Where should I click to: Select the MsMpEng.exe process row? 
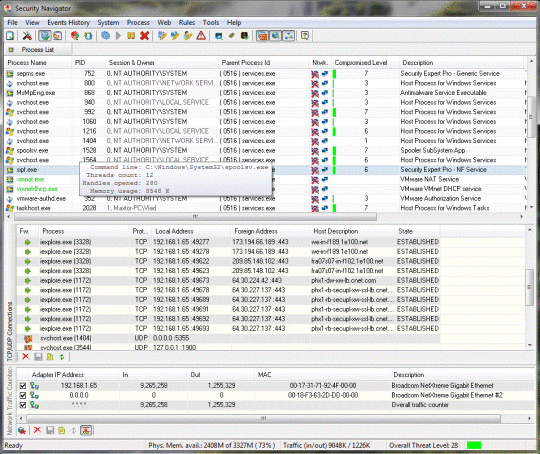click(265, 93)
